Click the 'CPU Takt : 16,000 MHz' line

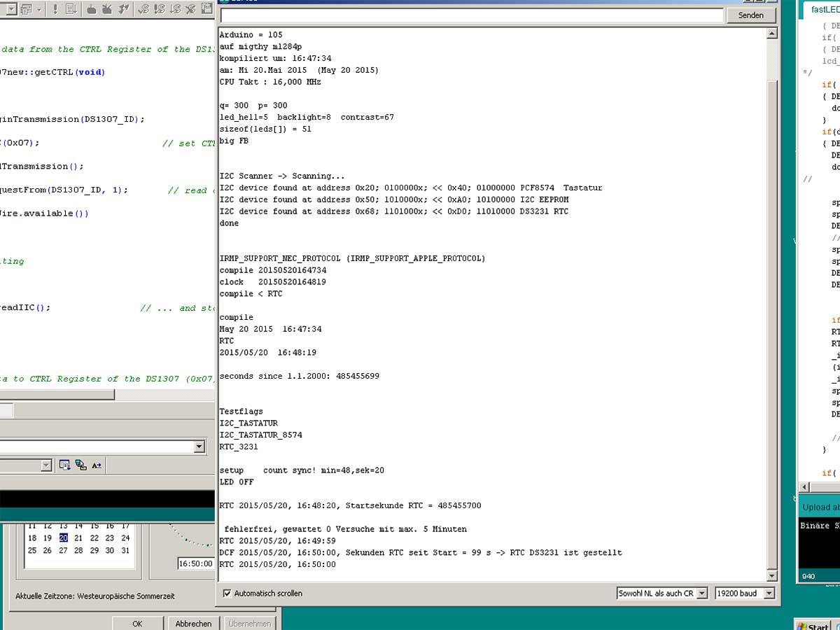270,82
